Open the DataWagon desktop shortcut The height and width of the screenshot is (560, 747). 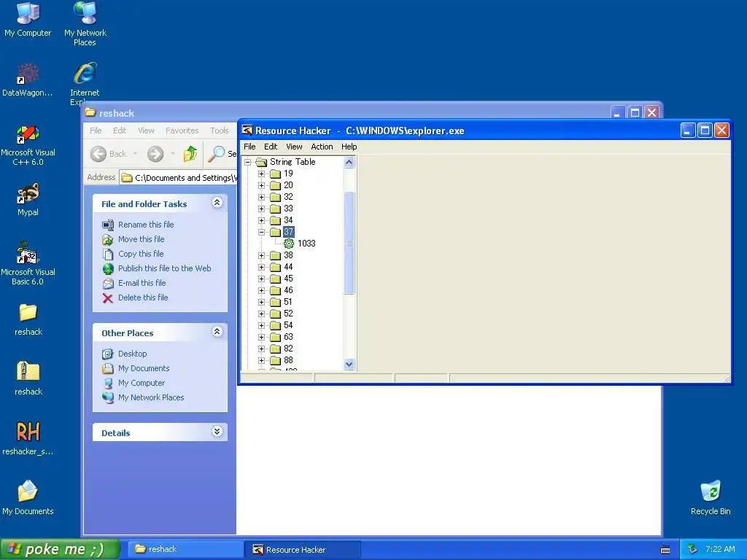(28, 79)
